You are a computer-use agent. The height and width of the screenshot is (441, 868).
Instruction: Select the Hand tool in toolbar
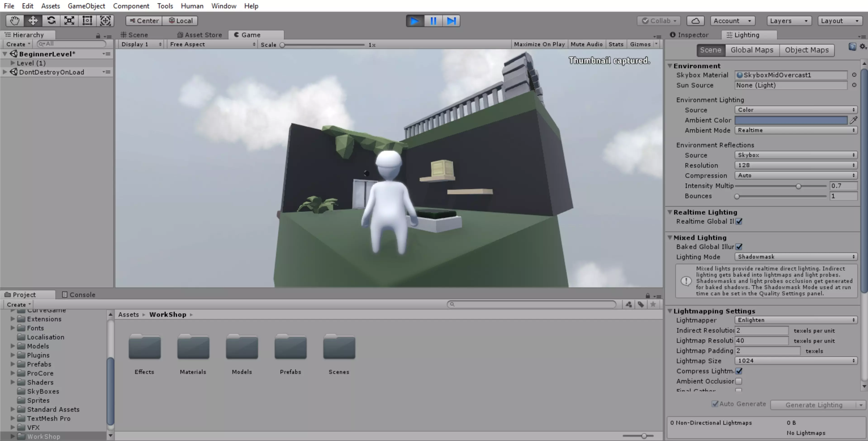click(14, 21)
